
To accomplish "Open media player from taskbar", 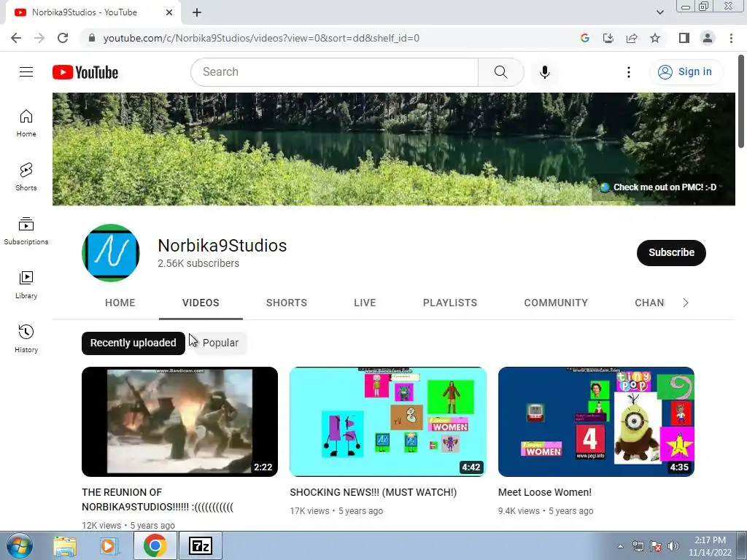I will (109, 546).
